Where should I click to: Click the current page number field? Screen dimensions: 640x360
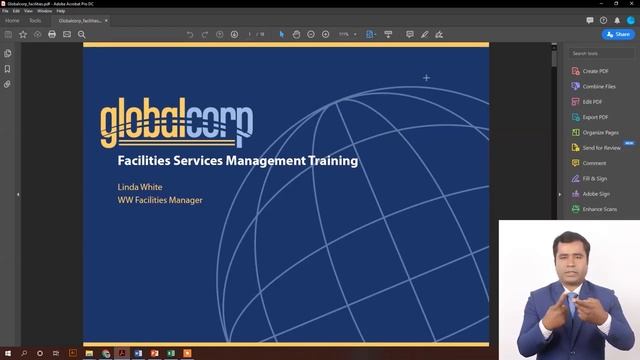[249, 35]
